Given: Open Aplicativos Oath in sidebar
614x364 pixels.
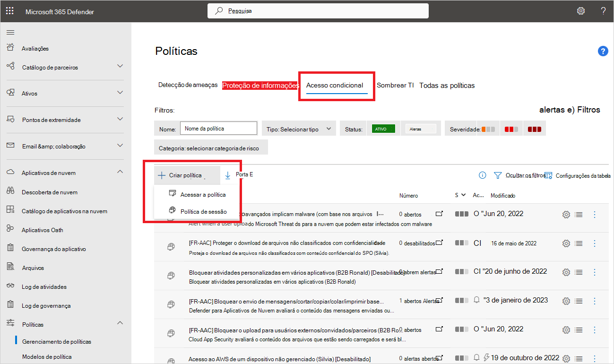Looking at the screenshot, I should (x=42, y=230).
